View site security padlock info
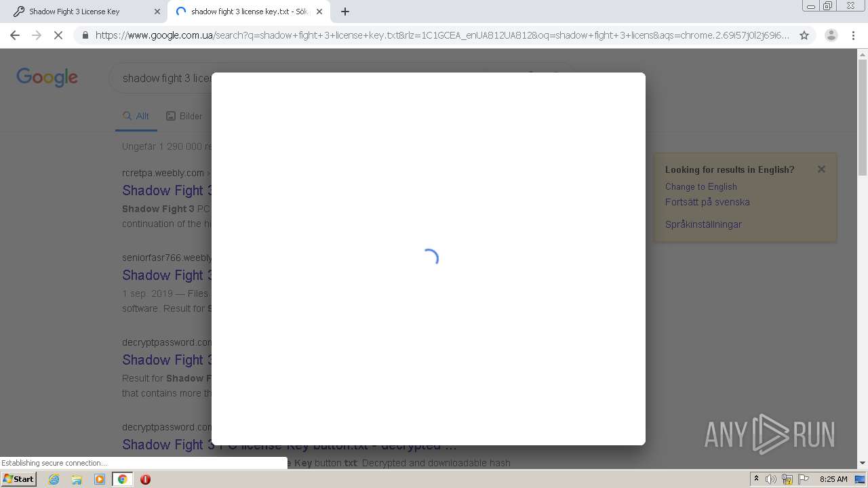 click(x=85, y=35)
